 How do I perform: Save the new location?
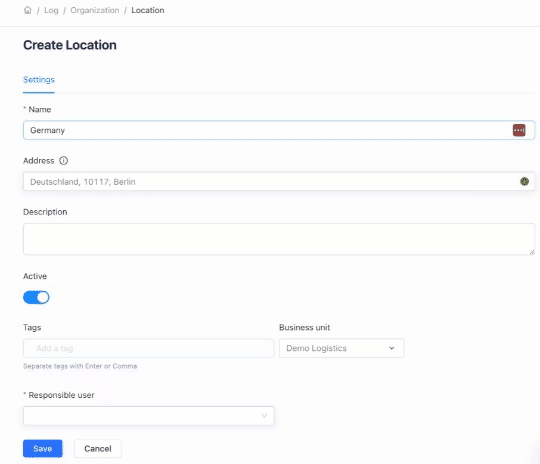point(43,448)
